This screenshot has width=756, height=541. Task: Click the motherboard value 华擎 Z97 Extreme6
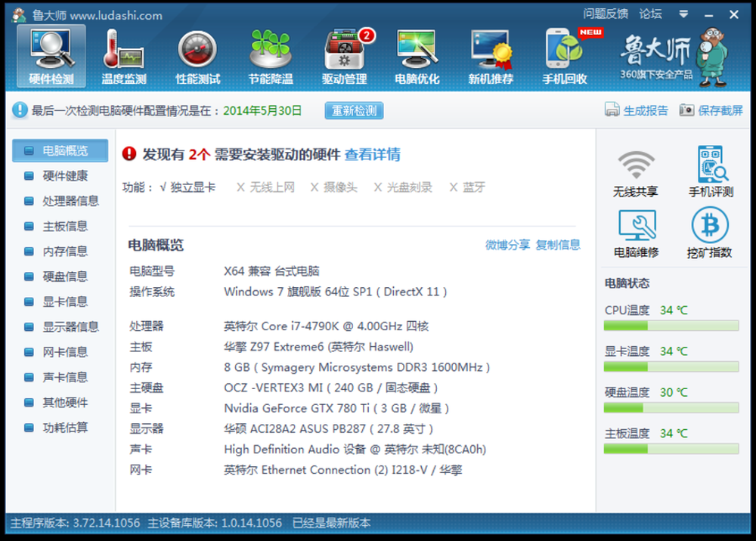click(319, 347)
